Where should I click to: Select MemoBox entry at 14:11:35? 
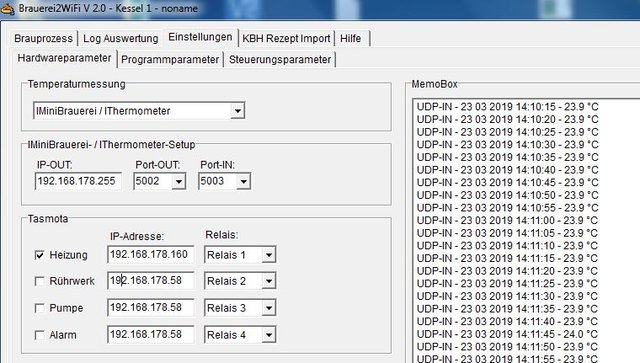click(507, 309)
